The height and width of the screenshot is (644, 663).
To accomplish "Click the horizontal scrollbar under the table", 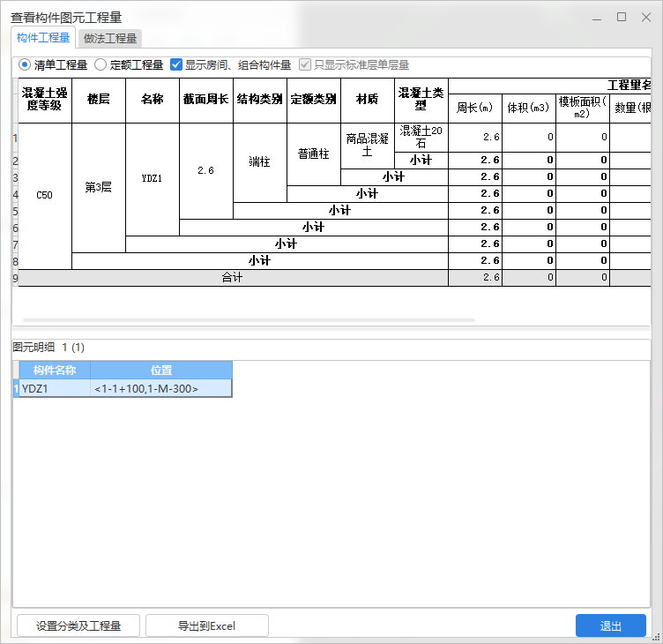I will point(249,320).
